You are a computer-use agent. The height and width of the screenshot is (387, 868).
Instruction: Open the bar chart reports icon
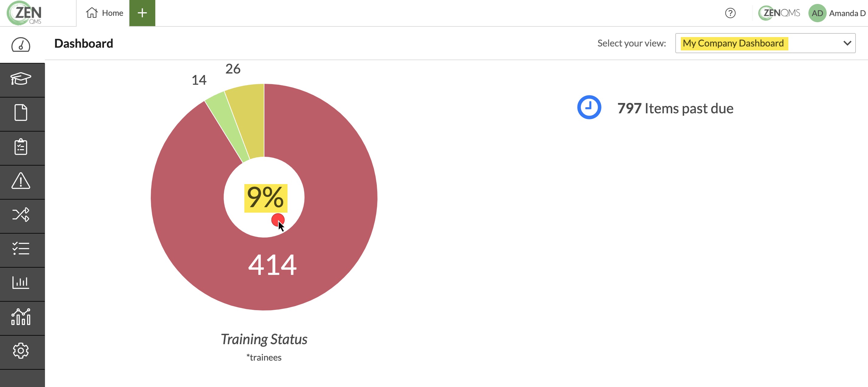coord(21,283)
